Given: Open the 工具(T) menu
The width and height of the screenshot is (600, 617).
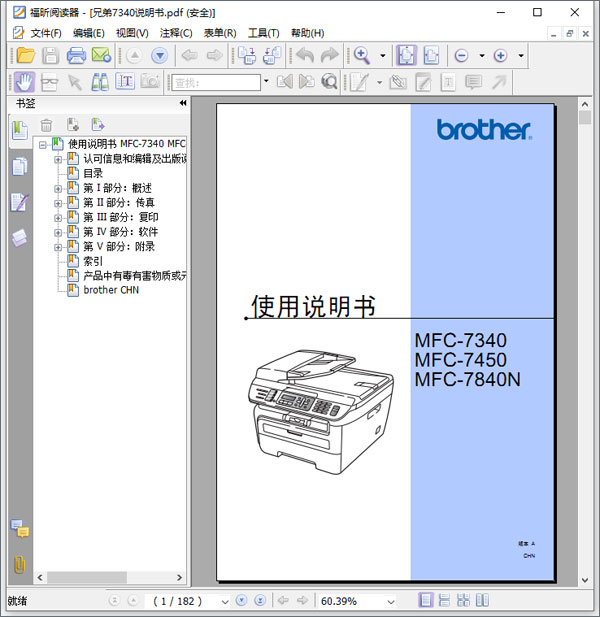Looking at the screenshot, I should (x=264, y=33).
